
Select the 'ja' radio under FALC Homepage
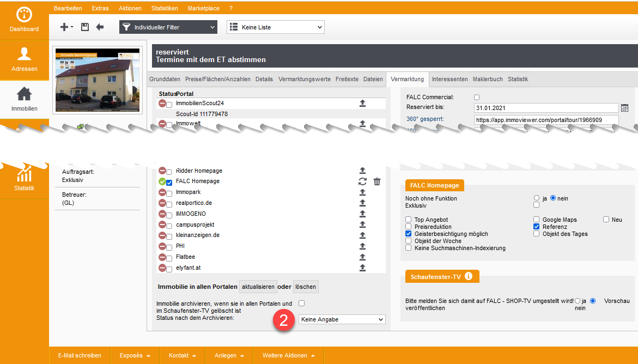(x=537, y=198)
